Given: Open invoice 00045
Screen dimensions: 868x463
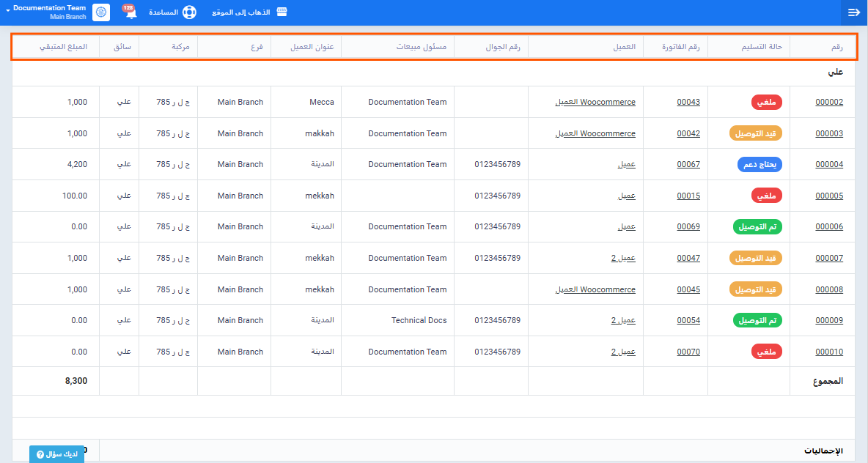Looking at the screenshot, I should (x=688, y=289).
